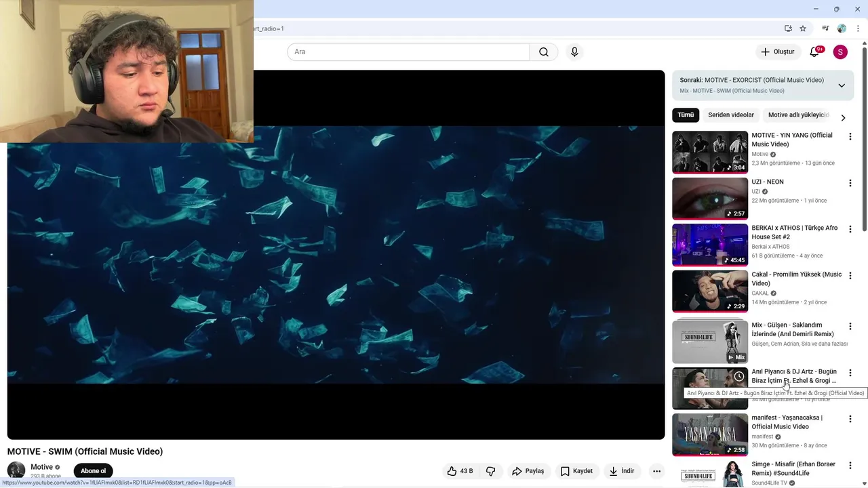The height and width of the screenshot is (488, 868).
Task: Open Chrome media controls icon
Action: point(825,28)
